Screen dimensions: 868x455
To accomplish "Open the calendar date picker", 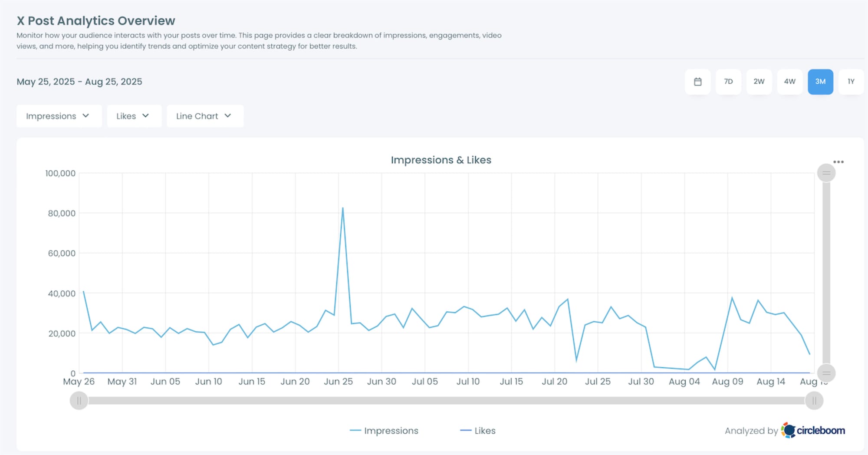I will pos(697,82).
